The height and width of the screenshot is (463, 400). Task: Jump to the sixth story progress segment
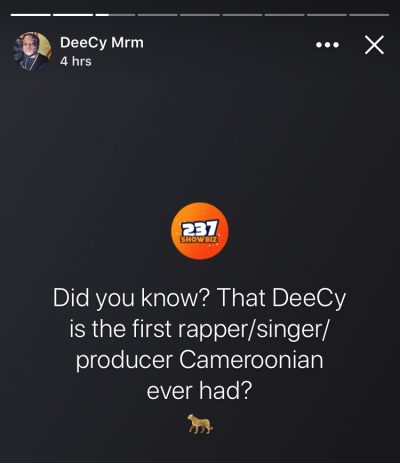point(242,15)
